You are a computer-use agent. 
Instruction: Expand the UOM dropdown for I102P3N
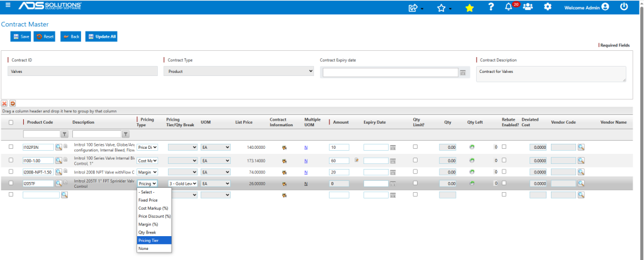pyautogui.click(x=216, y=147)
